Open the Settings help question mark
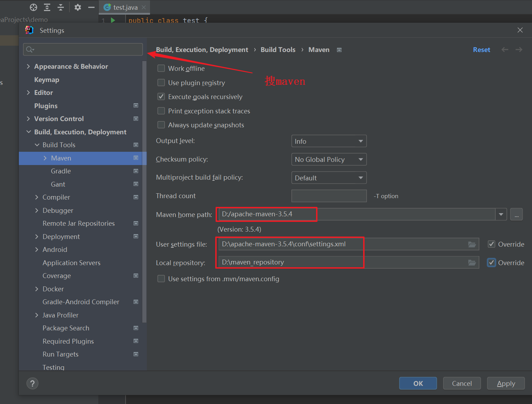 32,383
